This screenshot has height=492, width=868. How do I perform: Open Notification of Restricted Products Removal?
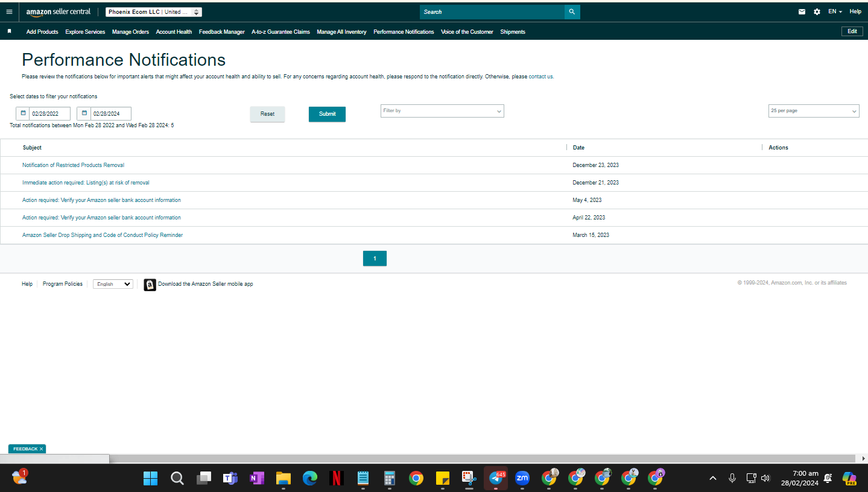(x=73, y=165)
